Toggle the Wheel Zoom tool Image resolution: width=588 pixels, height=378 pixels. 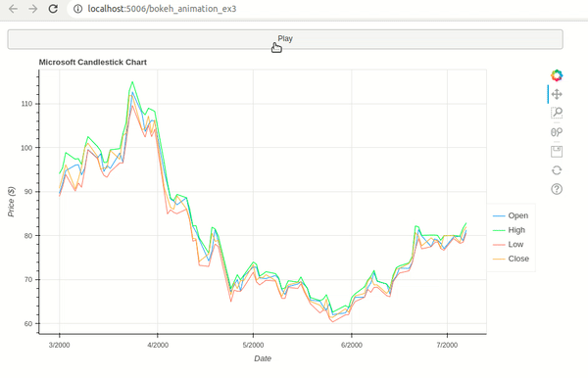[x=557, y=132]
